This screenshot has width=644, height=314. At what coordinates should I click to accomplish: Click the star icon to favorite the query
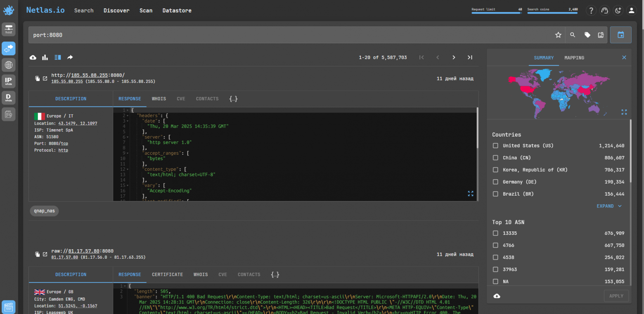click(558, 35)
